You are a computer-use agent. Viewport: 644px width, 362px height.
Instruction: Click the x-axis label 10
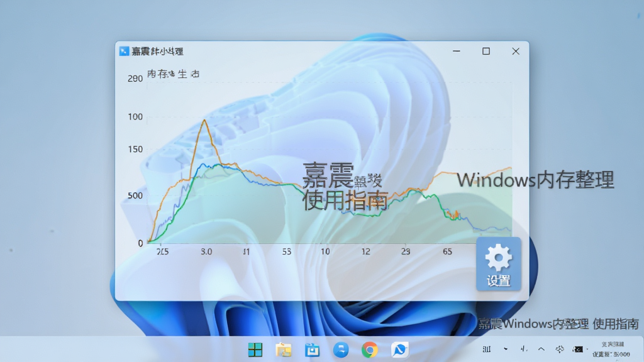325,251
